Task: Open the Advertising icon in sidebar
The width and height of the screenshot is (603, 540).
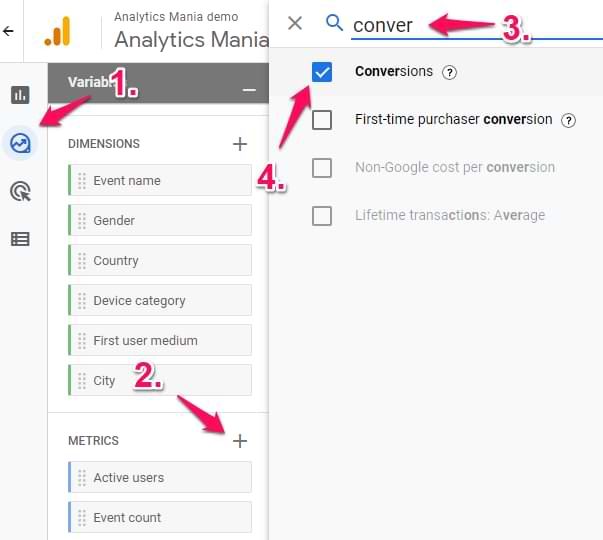Action: [20, 191]
